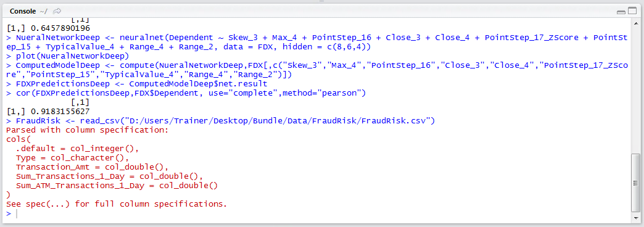Screen dimensions: 644x227
Task: Click the 'Sum_Transactions_1_Day = col_double()' line
Action: click(110, 176)
